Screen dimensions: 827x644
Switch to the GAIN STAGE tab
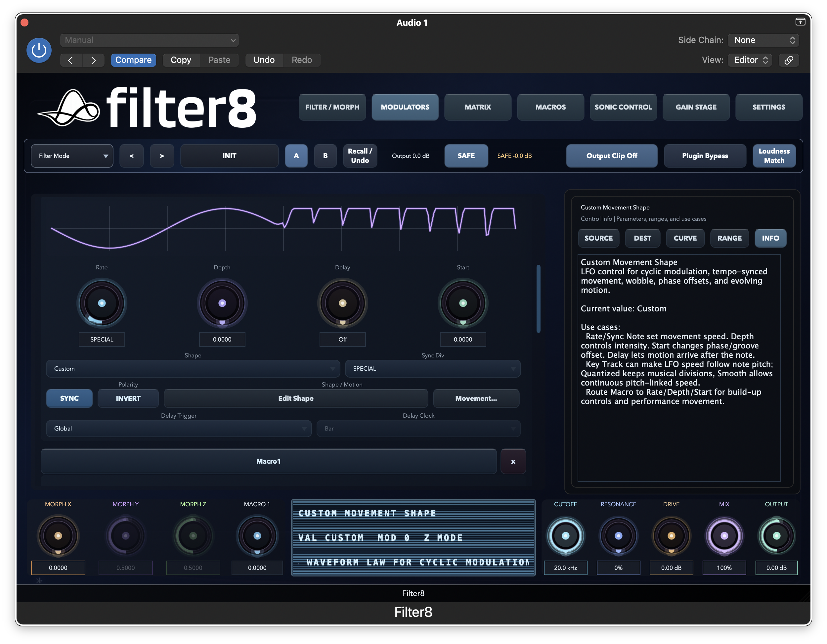coord(696,107)
